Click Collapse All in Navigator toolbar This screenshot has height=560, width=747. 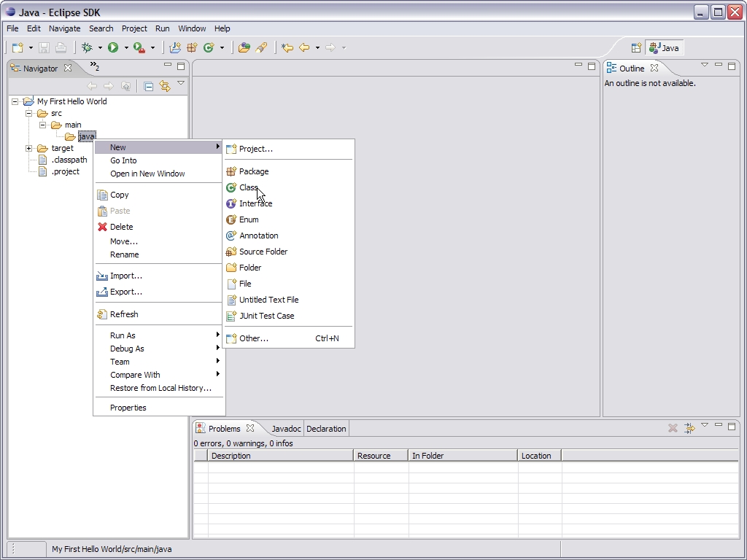tap(149, 86)
